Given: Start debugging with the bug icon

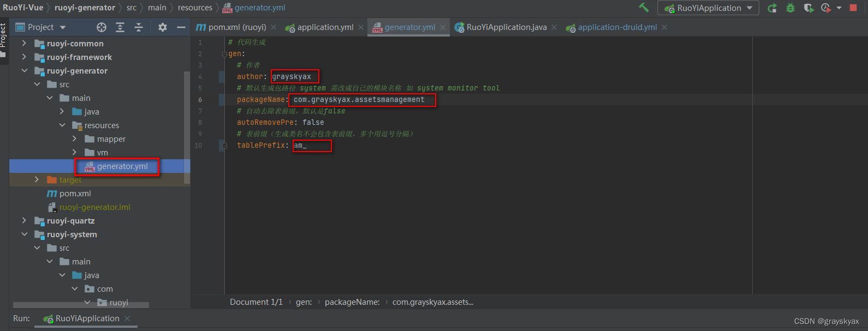Looking at the screenshot, I should point(790,8).
